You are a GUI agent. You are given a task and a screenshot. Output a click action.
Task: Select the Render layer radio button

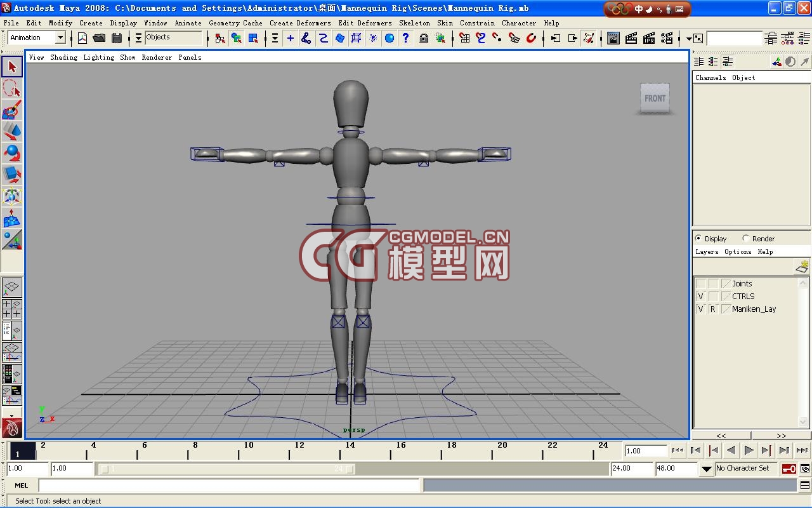(x=745, y=239)
